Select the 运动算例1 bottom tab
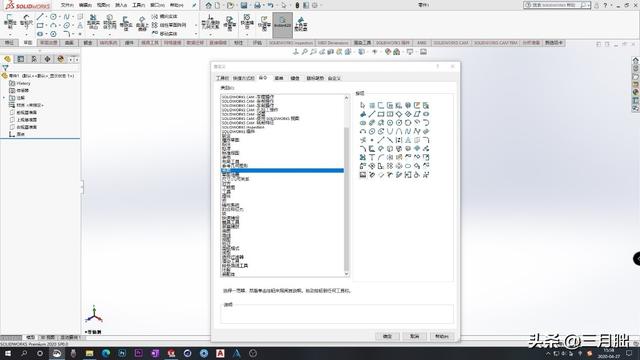Viewport: 640px width, 360px height. point(70,338)
